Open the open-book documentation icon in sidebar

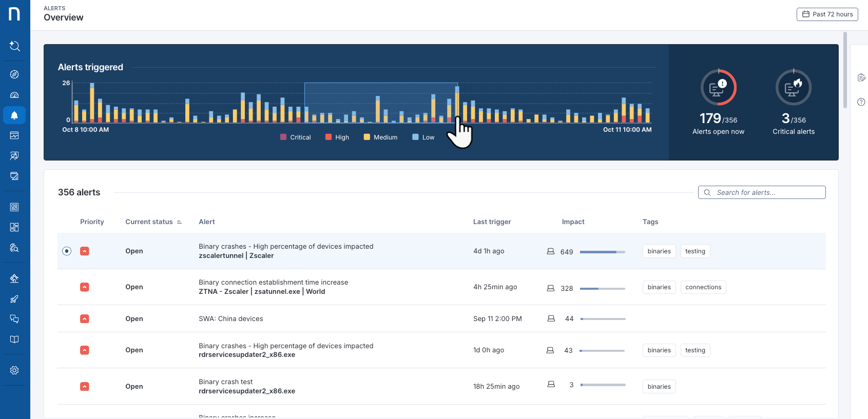pyautogui.click(x=14, y=340)
